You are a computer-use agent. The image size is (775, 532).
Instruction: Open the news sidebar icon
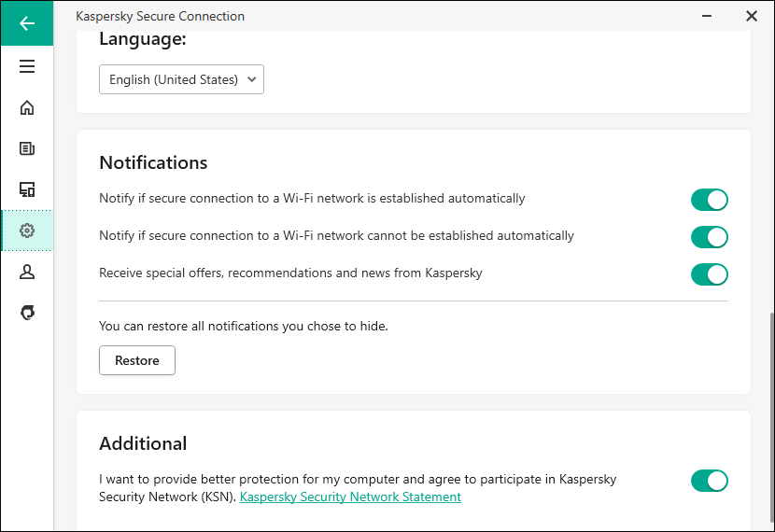27,148
